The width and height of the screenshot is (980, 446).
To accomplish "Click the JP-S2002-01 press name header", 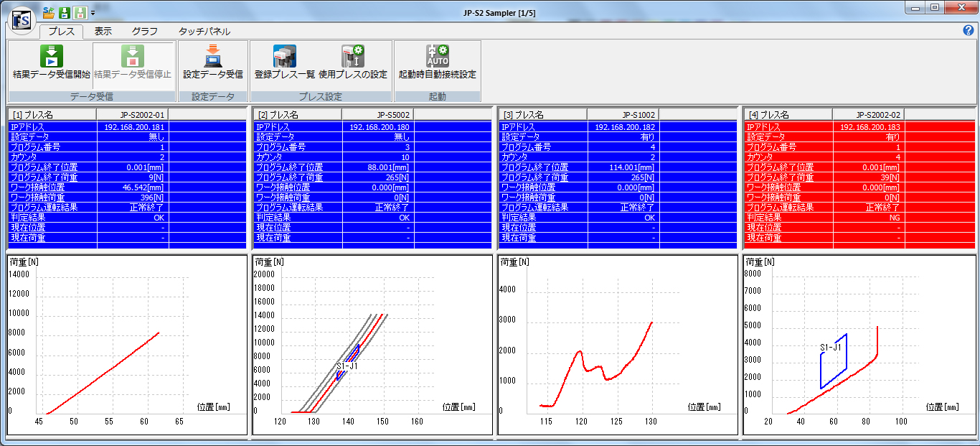I will [132, 114].
